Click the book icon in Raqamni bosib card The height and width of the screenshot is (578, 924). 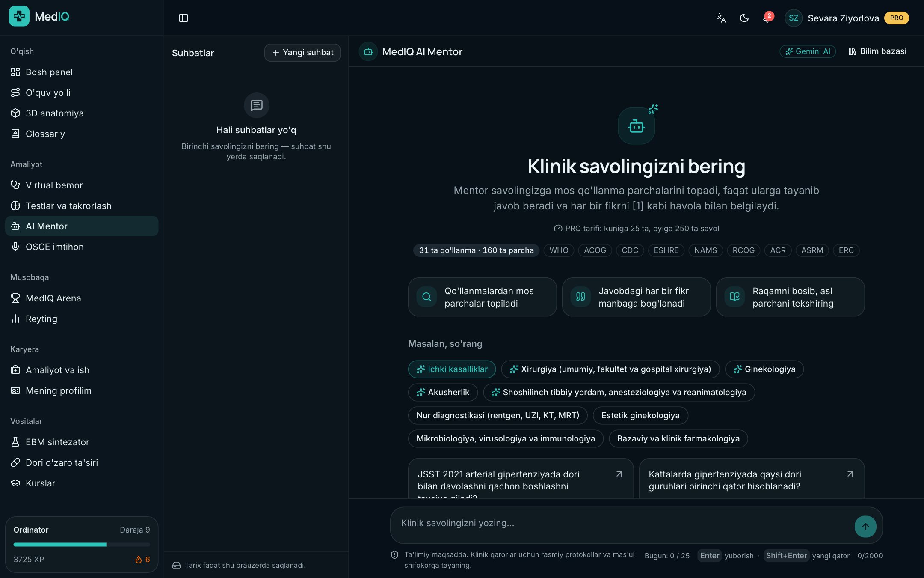click(x=734, y=297)
